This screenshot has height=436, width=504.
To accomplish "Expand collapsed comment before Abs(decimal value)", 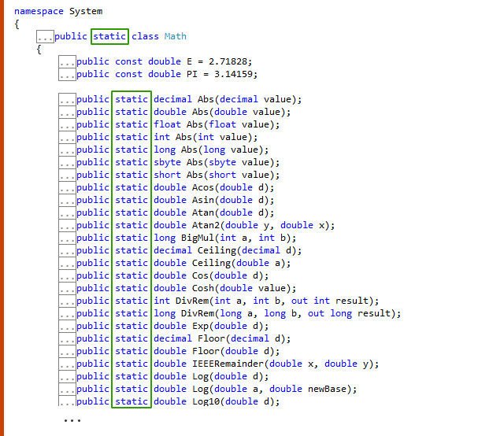I will (67, 100).
